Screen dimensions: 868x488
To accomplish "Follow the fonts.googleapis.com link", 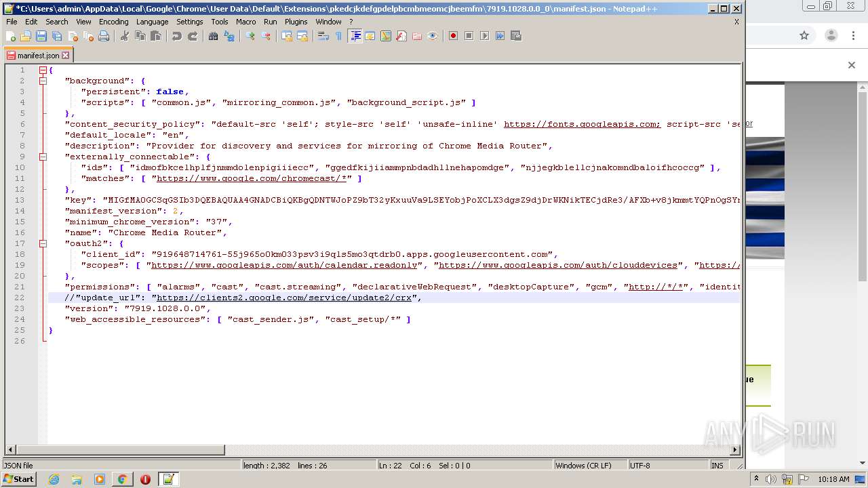I will point(582,124).
